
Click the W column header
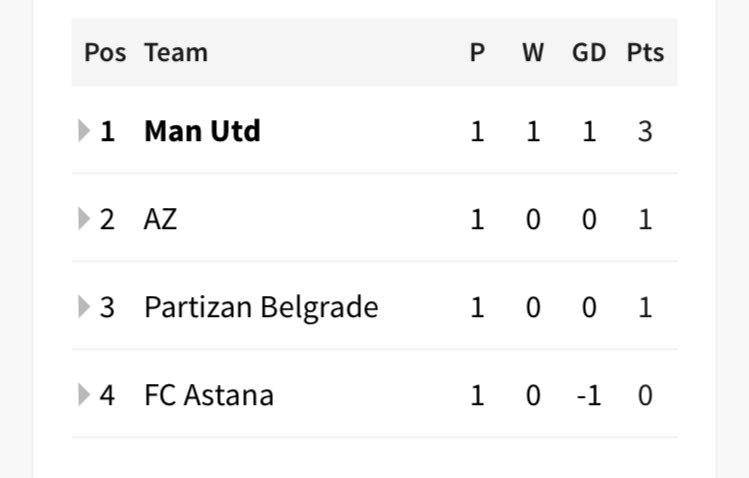(x=533, y=52)
